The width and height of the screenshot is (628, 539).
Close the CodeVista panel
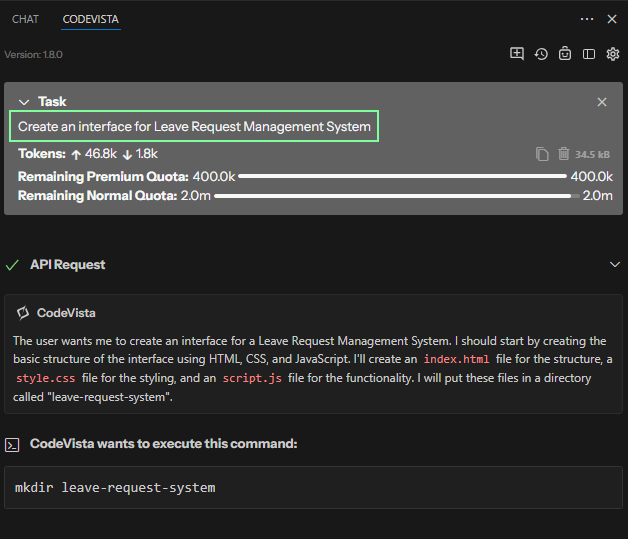(612, 19)
